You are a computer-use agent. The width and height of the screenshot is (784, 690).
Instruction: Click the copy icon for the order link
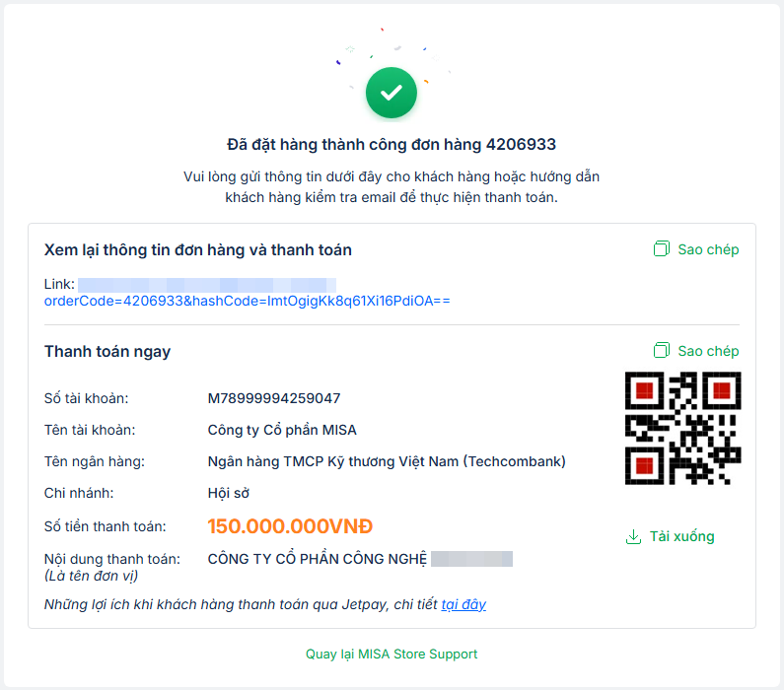662,249
